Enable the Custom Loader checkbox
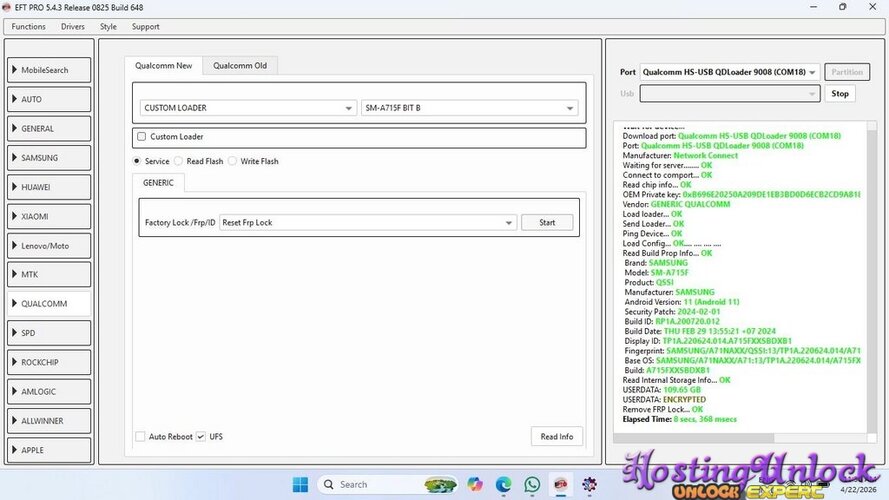 pyautogui.click(x=142, y=137)
